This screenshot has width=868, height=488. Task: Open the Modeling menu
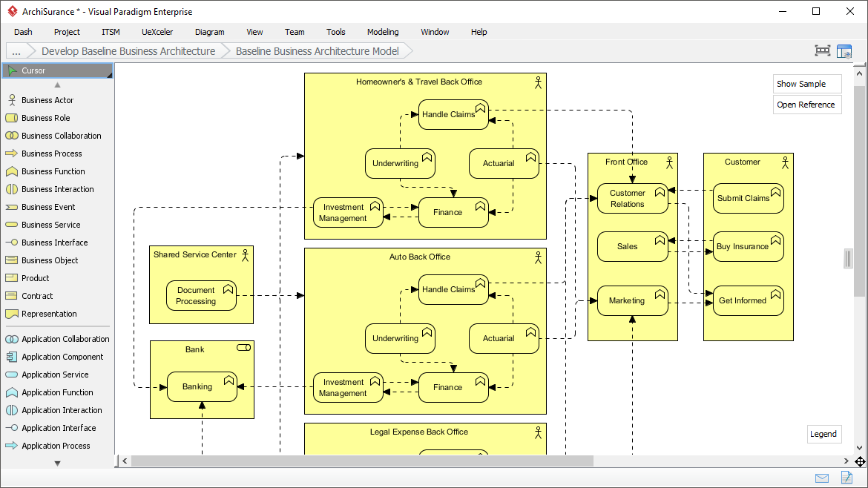click(383, 32)
